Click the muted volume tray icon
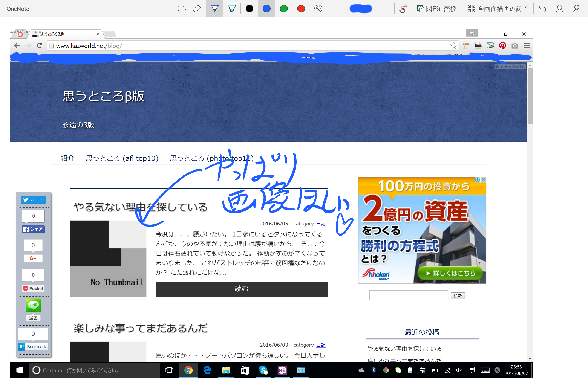The width and height of the screenshot is (588, 392). click(x=459, y=370)
